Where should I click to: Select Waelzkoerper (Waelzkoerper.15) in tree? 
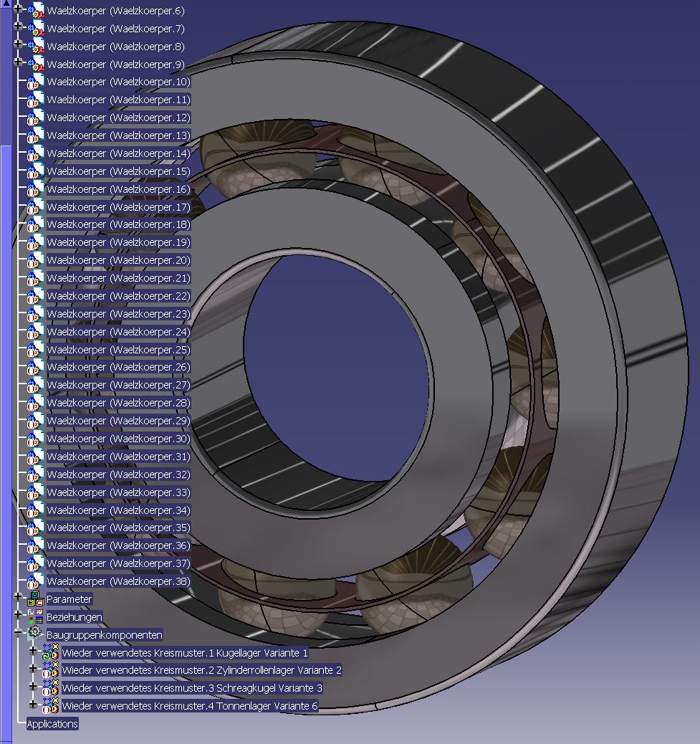[118, 171]
